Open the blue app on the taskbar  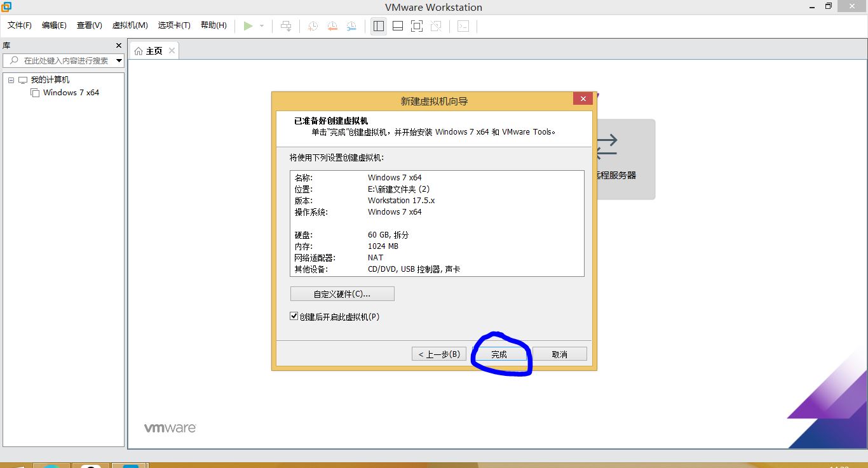(130, 464)
